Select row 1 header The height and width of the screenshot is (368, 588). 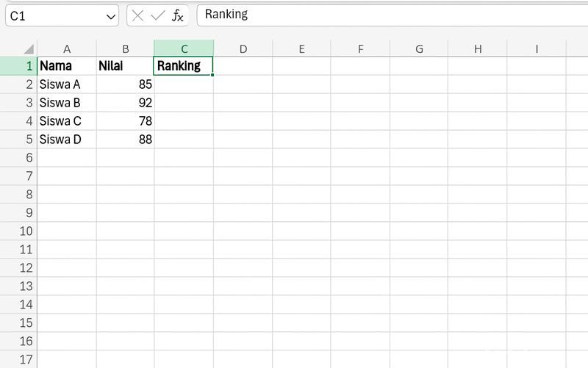pos(18,66)
